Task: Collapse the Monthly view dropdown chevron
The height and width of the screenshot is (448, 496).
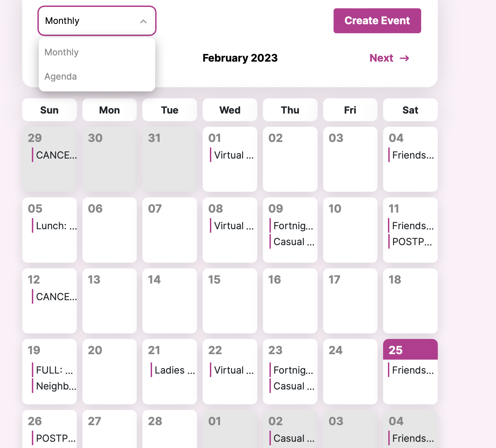Action: point(143,21)
